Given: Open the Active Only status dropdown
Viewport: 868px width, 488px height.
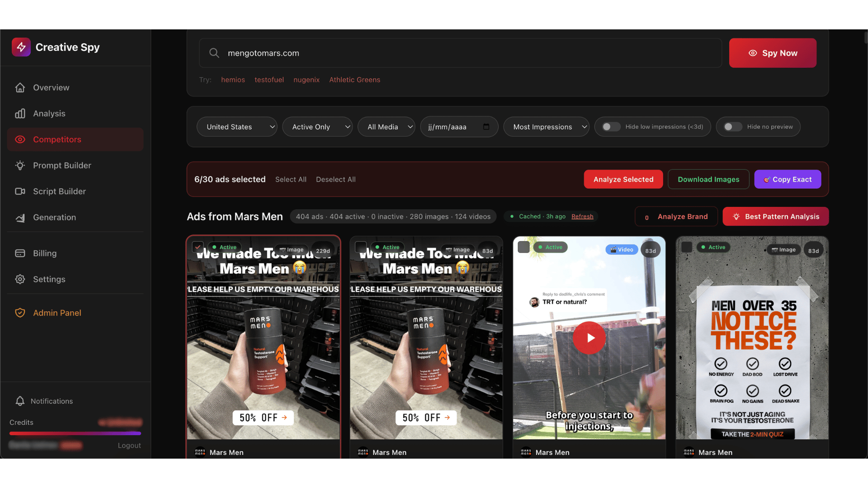Looking at the screenshot, I should tap(317, 127).
